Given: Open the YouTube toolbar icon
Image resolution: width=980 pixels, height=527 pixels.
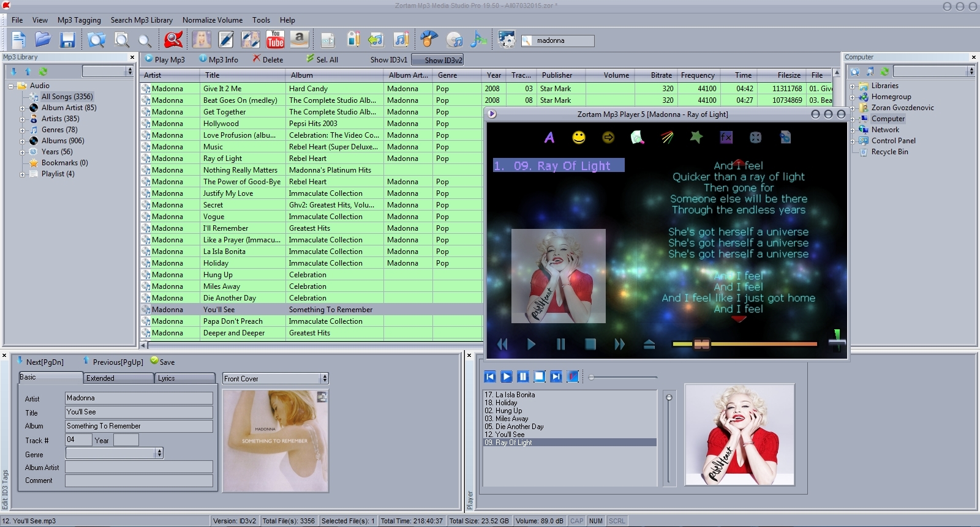Looking at the screenshot, I should tap(276, 40).
